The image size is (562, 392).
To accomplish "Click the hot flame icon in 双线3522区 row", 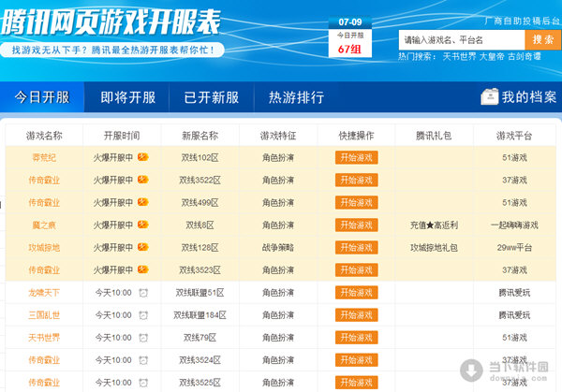I will coord(143,180).
